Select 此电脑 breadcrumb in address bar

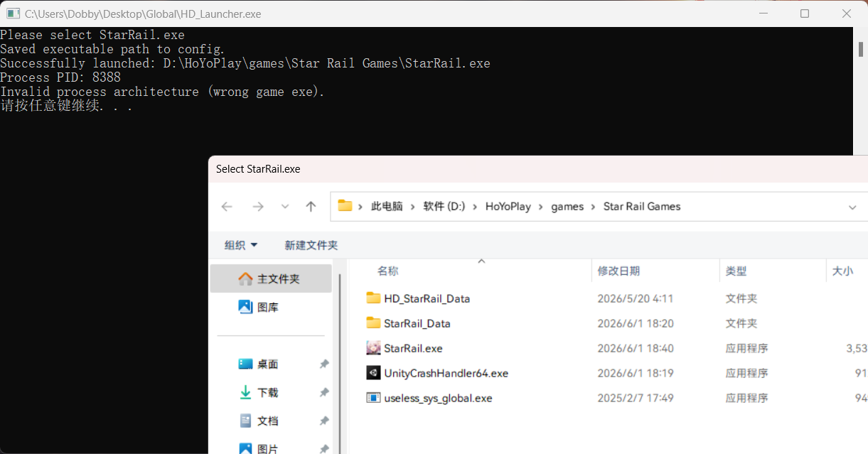[x=387, y=206]
